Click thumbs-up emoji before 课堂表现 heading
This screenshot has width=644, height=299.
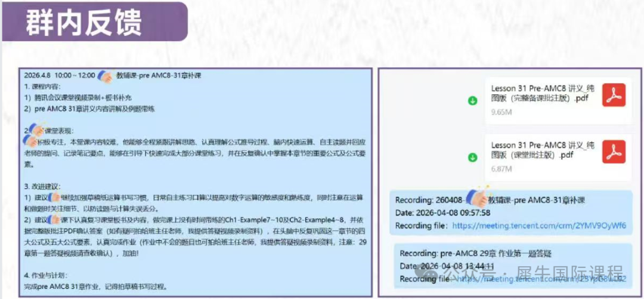point(38,129)
